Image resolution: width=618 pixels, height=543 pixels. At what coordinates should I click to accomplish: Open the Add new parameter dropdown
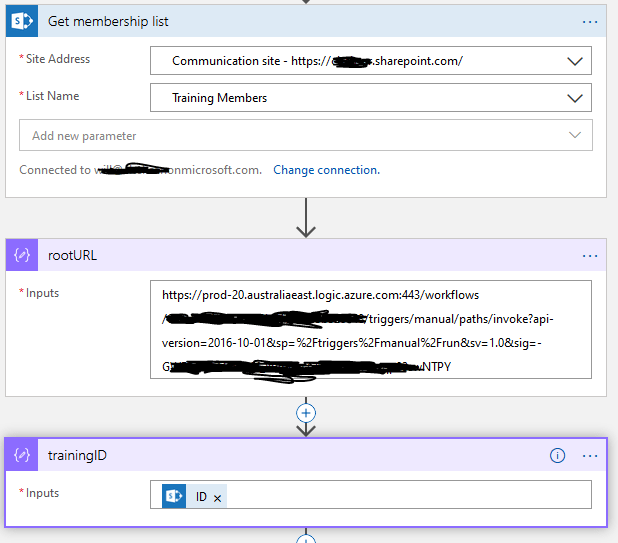[x=574, y=135]
